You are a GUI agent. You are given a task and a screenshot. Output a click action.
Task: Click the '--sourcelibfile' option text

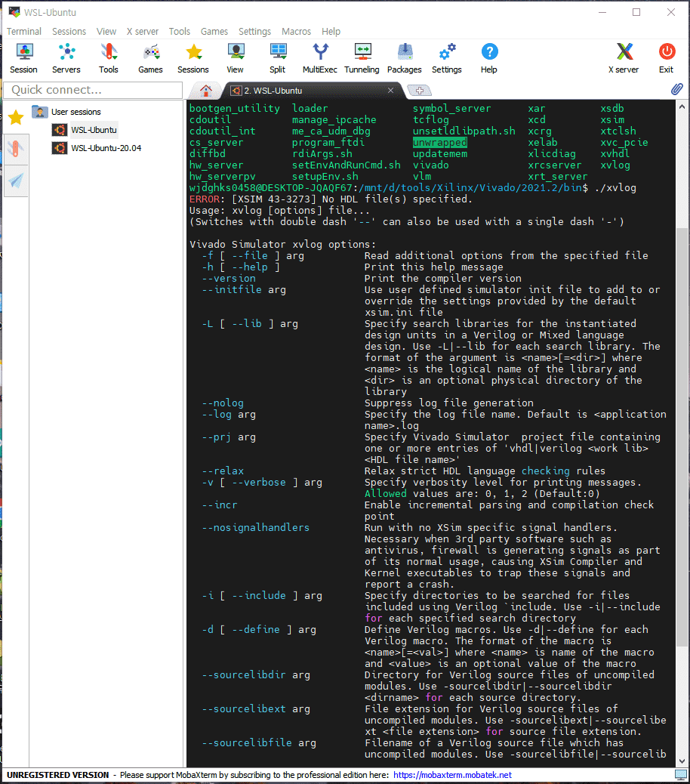(246, 743)
